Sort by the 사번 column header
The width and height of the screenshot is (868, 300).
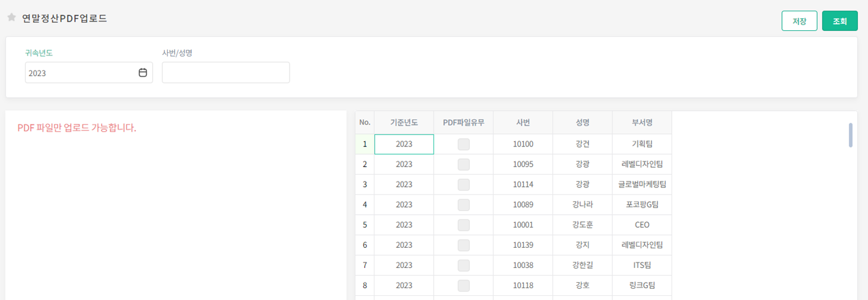coord(523,123)
